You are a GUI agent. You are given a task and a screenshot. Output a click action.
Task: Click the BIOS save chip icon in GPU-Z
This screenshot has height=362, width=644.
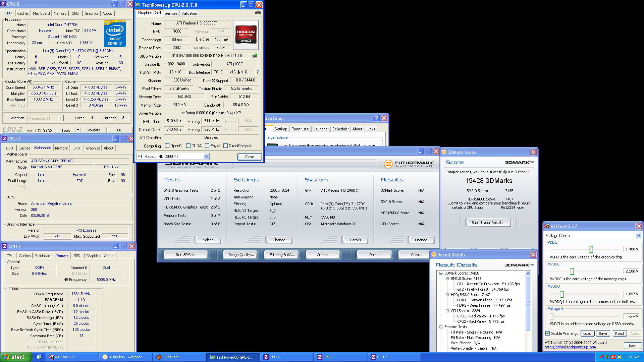255,56
